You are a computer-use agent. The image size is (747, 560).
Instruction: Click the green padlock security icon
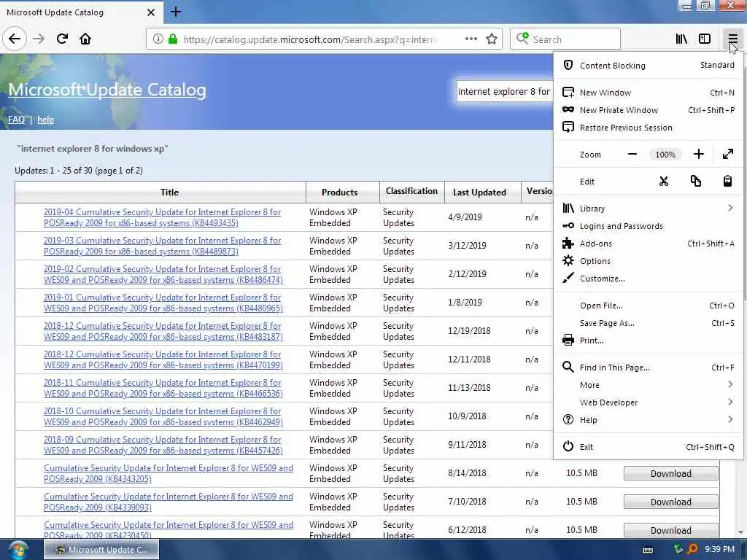pos(173,39)
